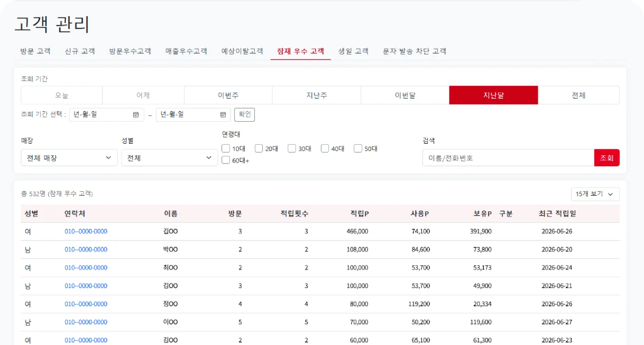
Task: Open calendar picker on start date field
Action: [136, 115]
